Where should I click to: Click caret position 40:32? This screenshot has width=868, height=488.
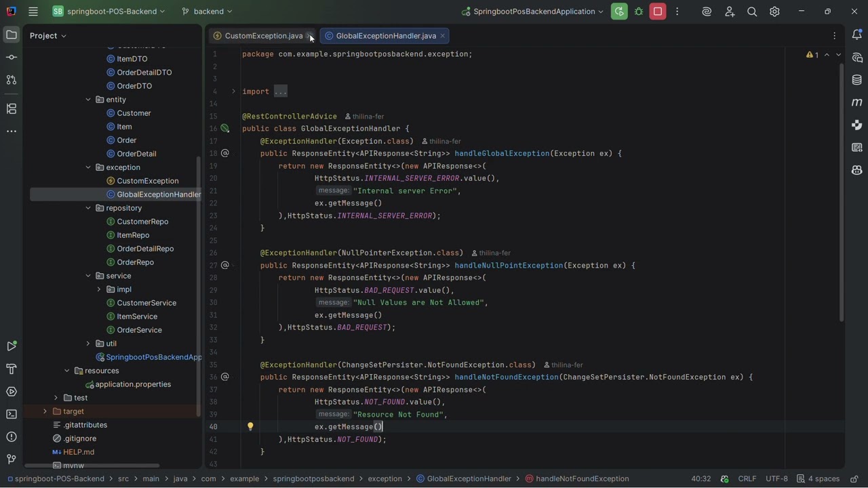pos(701,479)
